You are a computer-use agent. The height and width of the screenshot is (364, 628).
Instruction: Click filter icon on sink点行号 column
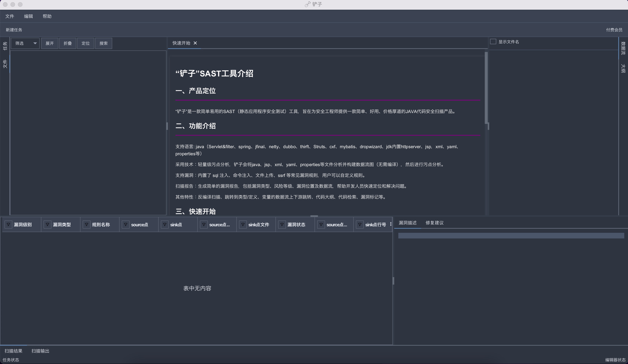click(x=360, y=225)
